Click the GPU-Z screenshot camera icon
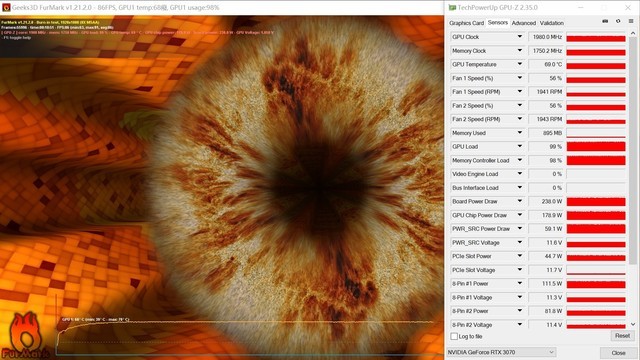 click(605, 21)
